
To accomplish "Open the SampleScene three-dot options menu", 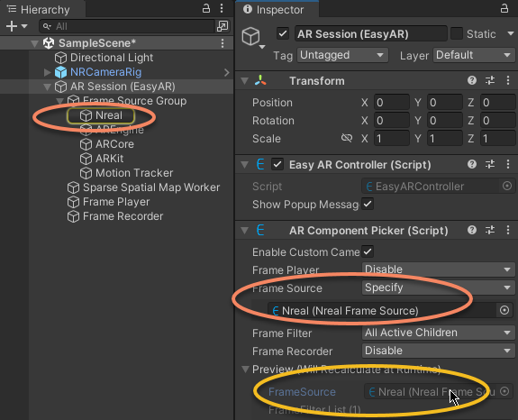I will coord(223,43).
